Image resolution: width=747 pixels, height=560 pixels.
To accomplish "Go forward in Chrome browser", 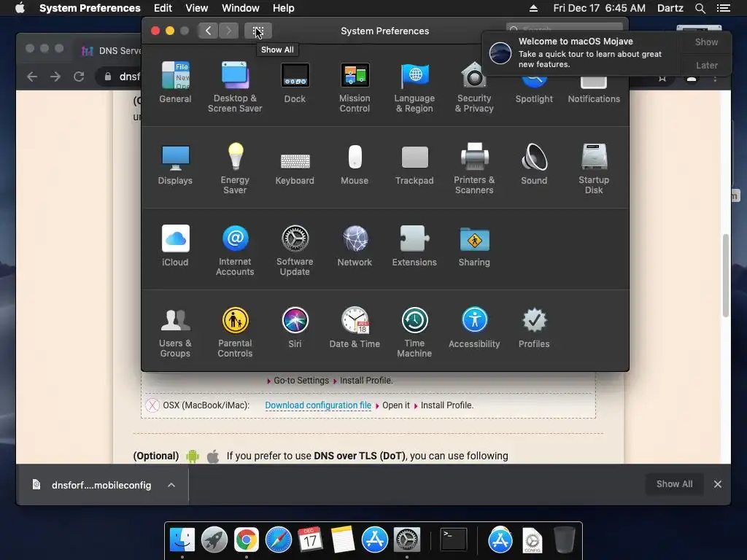I will (55, 76).
